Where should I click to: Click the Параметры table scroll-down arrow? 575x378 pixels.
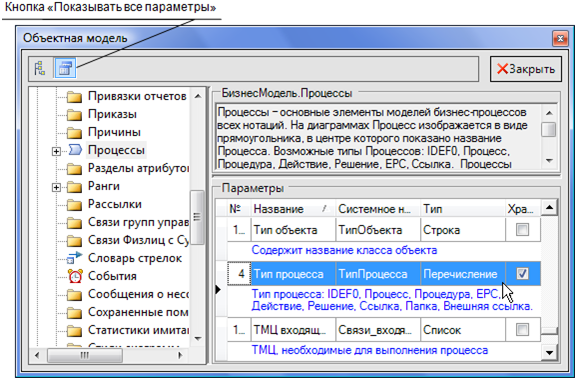549,353
